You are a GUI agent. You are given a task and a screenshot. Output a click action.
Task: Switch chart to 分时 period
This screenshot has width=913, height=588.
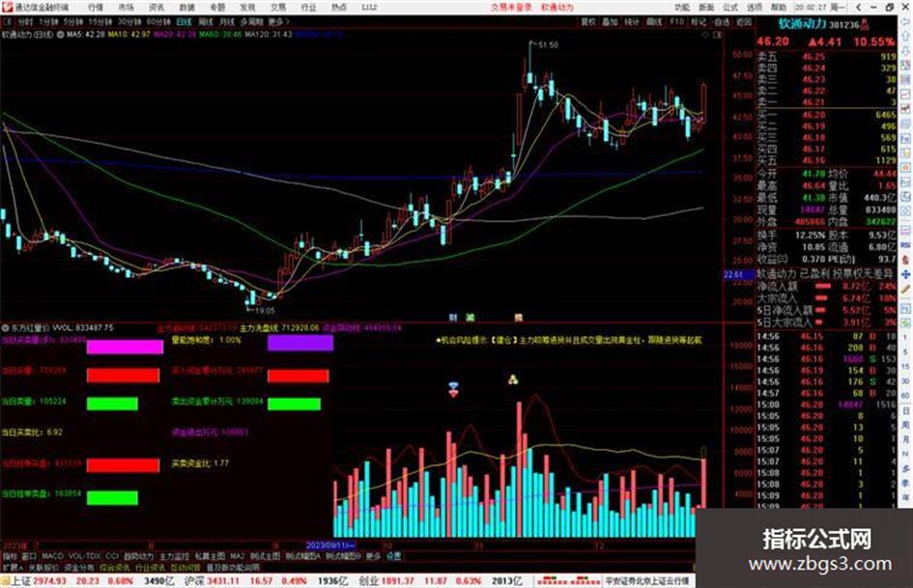pyautogui.click(x=25, y=22)
